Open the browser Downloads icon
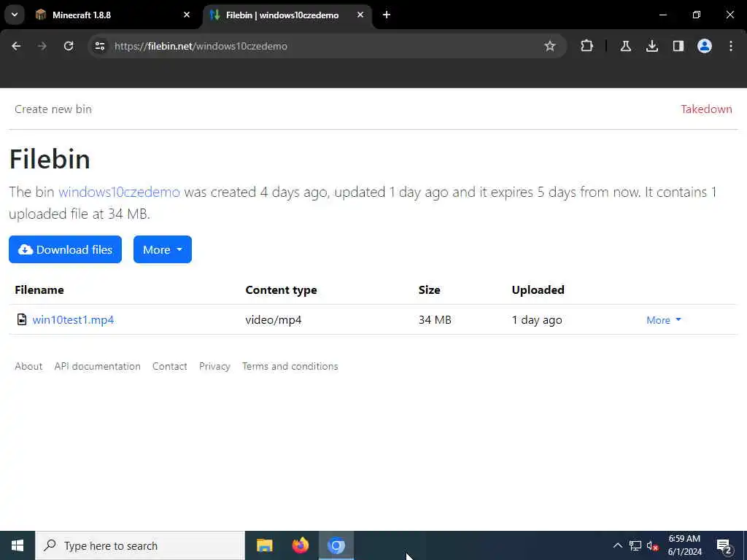The height and width of the screenshot is (560, 747). tap(651, 46)
